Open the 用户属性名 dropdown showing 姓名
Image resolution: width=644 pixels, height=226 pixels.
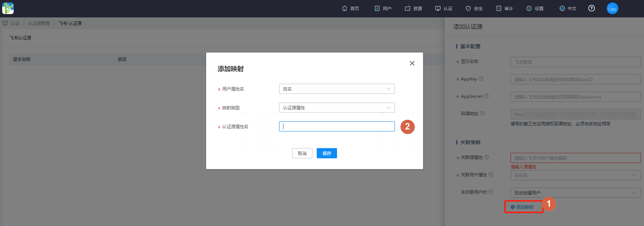coord(337,89)
